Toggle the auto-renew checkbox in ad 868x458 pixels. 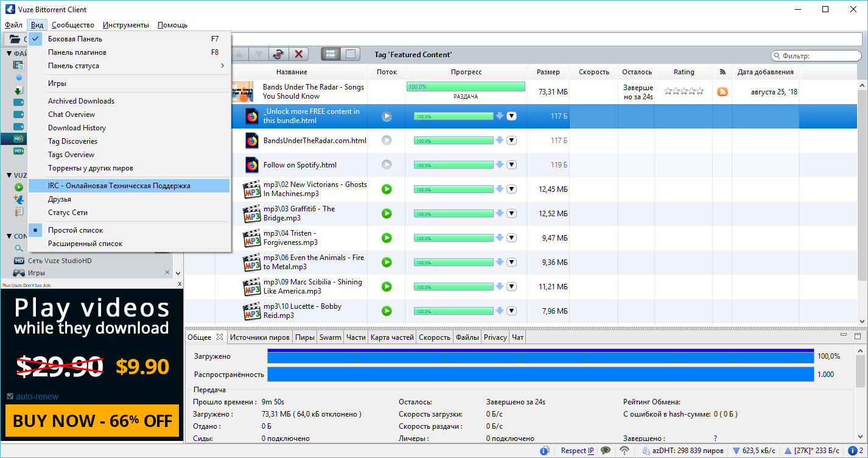tap(9, 396)
